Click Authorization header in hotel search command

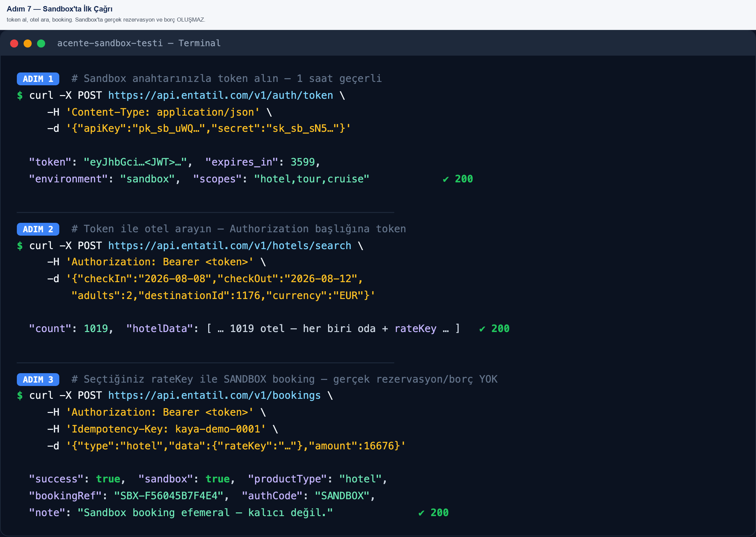160,262
